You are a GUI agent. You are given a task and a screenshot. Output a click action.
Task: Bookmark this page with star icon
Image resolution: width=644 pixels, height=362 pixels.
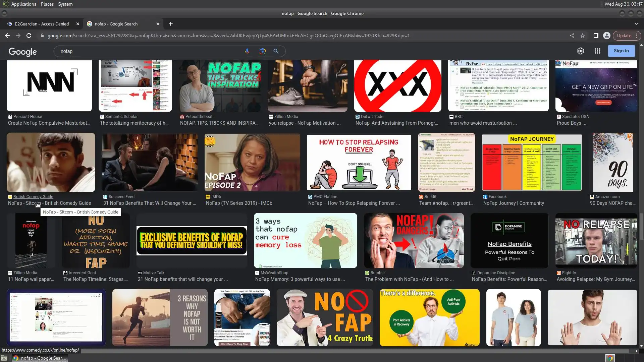(583, 36)
